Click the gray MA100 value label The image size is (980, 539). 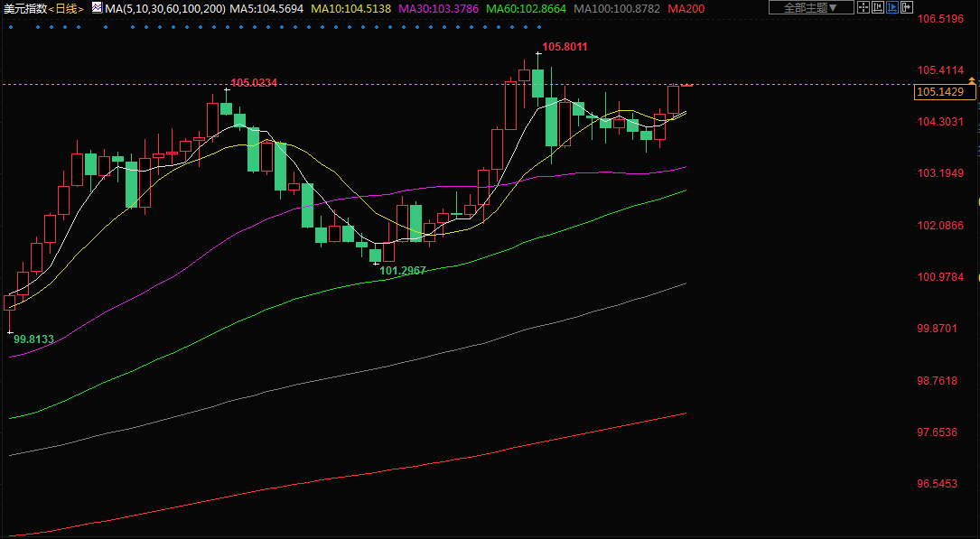[617, 8]
